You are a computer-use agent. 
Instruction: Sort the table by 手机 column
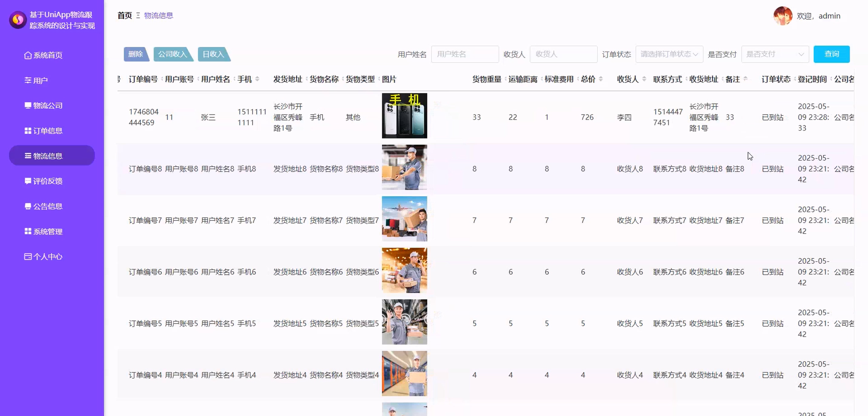[x=257, y=79]
